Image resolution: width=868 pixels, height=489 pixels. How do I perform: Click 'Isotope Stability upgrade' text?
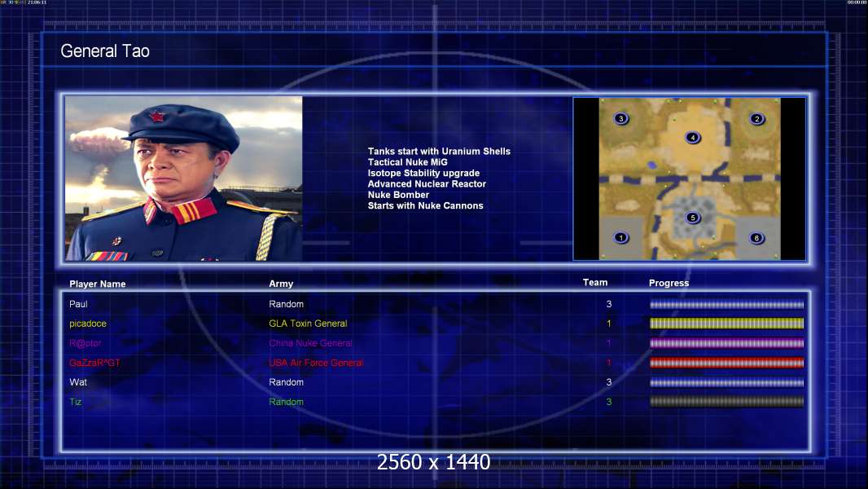[423, 173]
